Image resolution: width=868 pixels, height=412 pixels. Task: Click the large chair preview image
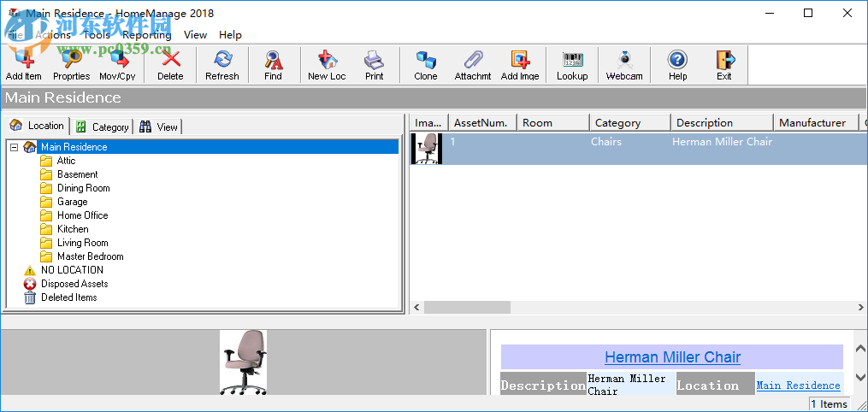243,362
